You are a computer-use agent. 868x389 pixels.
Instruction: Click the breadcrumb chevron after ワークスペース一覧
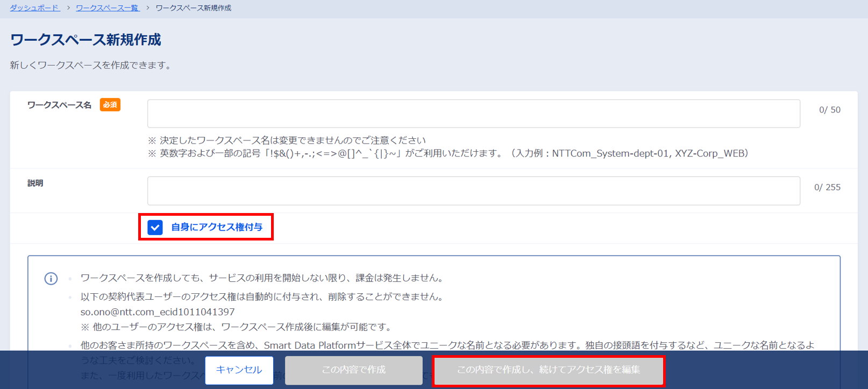tap(148, 8)
